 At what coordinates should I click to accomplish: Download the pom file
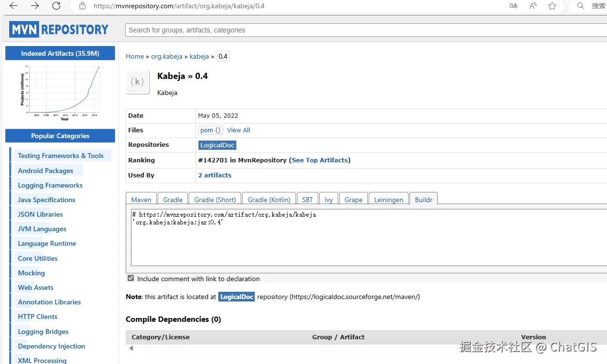211,130
